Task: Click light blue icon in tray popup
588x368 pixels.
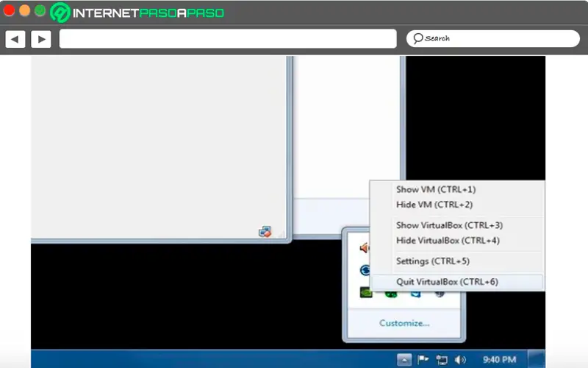Action: tap(415, 294)
